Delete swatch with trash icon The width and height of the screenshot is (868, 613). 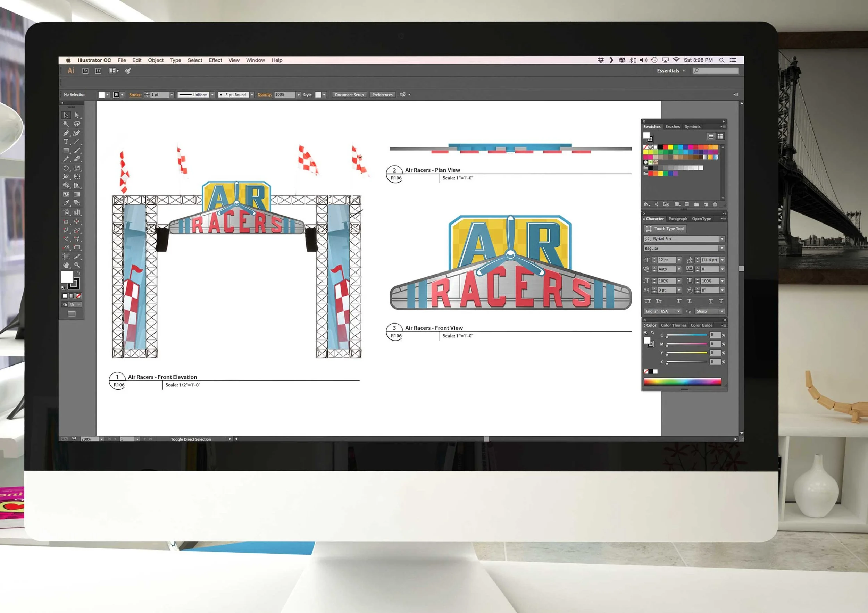[x=715, y=204]
